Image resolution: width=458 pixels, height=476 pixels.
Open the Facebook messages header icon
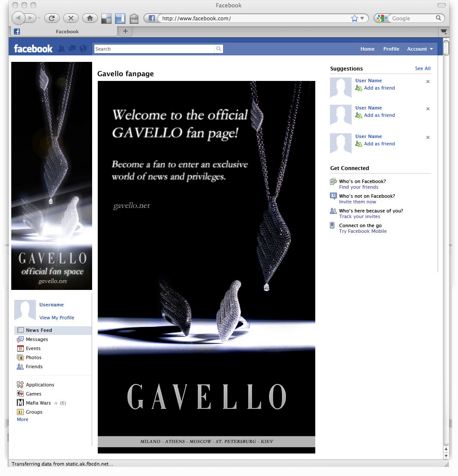point(72,48)
